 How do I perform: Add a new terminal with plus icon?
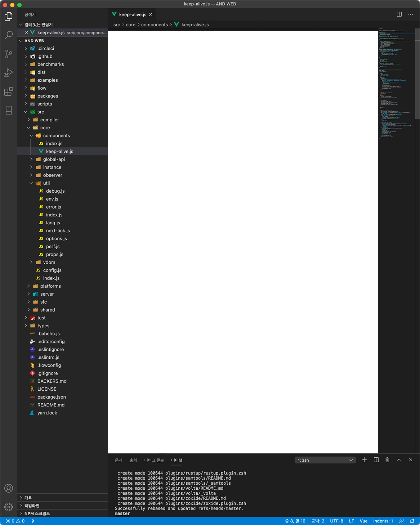[364, 460]
